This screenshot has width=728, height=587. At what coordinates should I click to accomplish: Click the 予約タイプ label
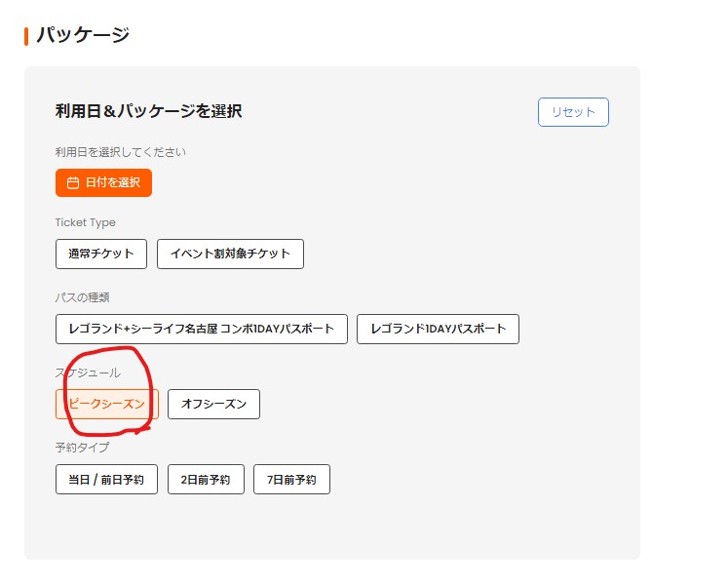point(82,448)
